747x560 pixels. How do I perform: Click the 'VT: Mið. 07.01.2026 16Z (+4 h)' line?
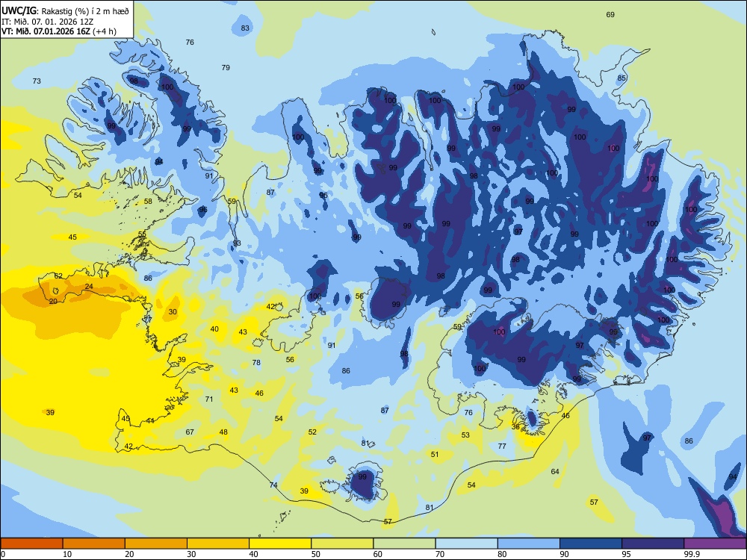tap(58, 32)
